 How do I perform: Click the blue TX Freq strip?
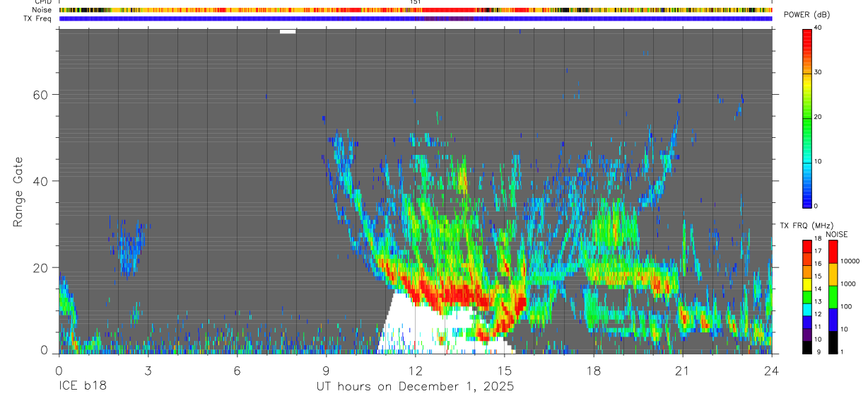[x=416, y=18]
